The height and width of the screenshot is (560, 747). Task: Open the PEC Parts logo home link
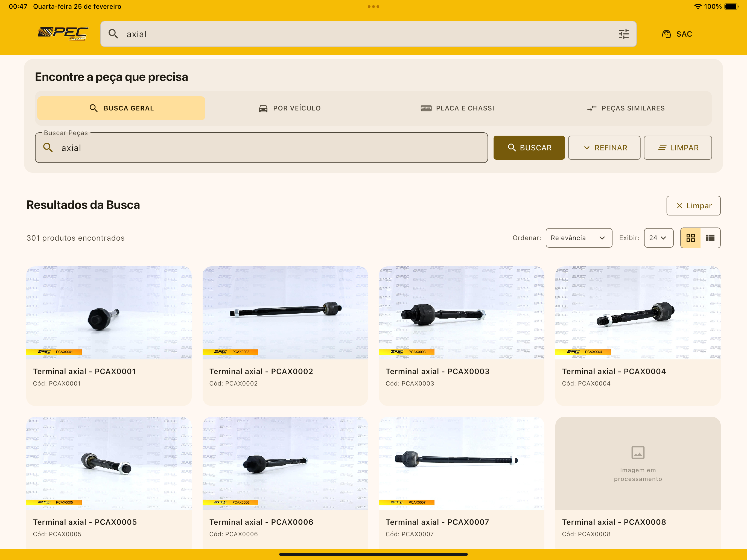pos(63,34)
